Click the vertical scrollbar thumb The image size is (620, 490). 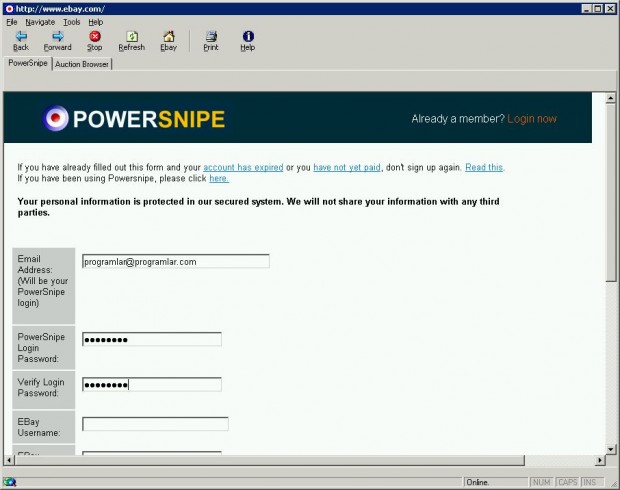point(611,192)
